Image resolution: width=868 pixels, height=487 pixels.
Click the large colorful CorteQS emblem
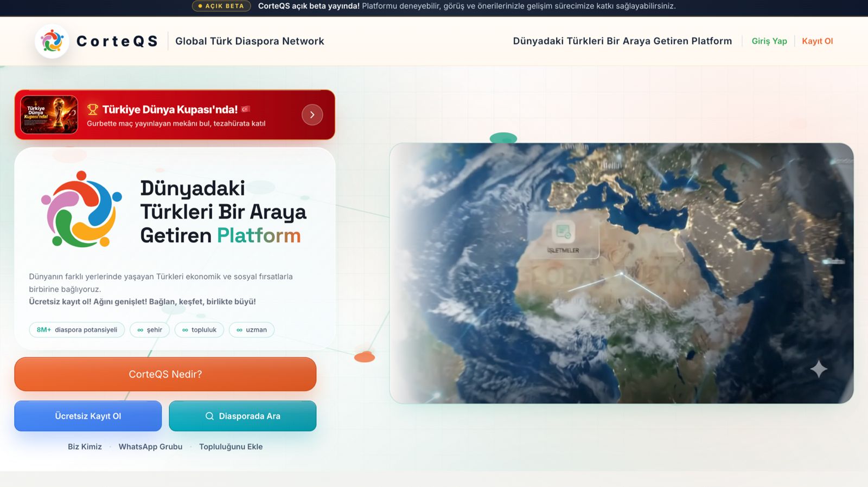tap(81, 210)
